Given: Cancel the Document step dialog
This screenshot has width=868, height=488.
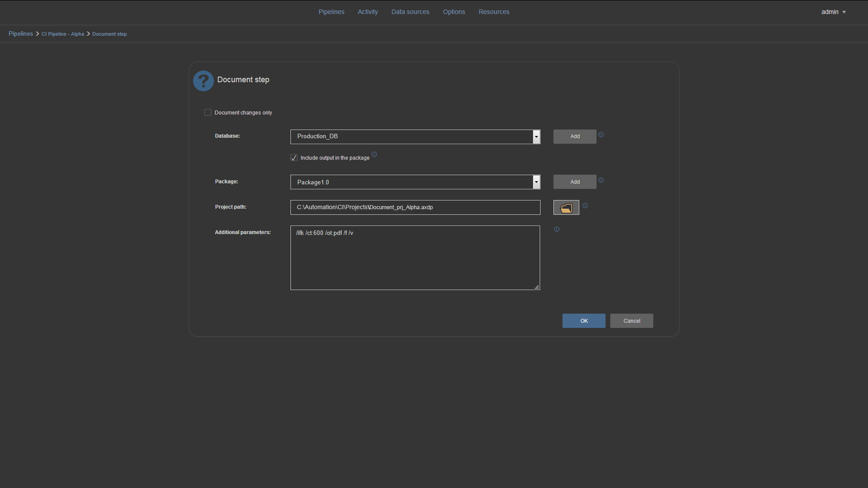Looking at the screenshot, I should pos(632,321).
